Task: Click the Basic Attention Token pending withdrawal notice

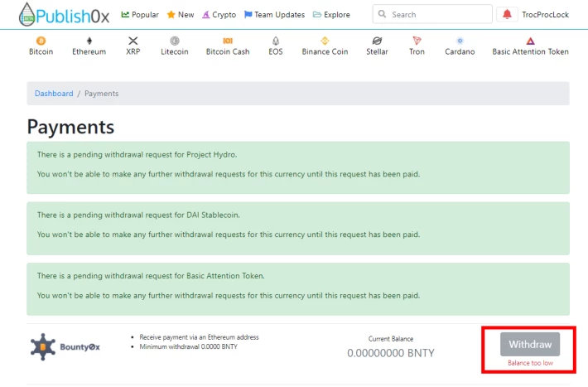Action: click(298, 289)
